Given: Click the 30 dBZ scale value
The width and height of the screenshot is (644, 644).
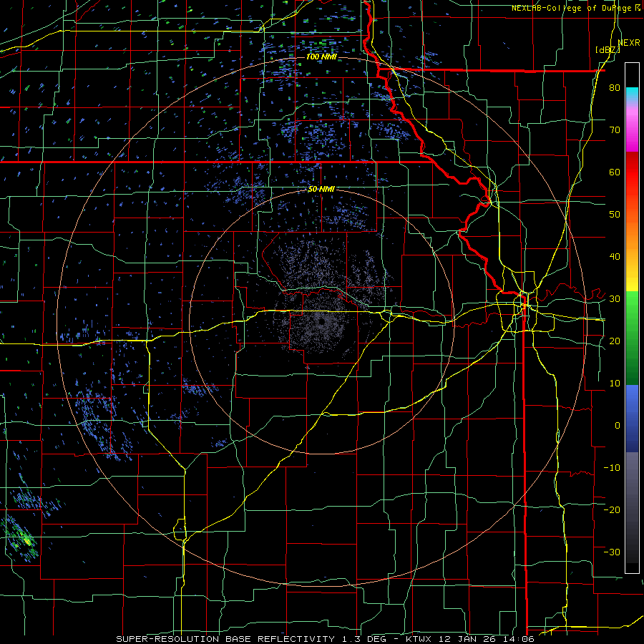Looking at the screenshot, I should pyautogui.click(x=615, y=299).
